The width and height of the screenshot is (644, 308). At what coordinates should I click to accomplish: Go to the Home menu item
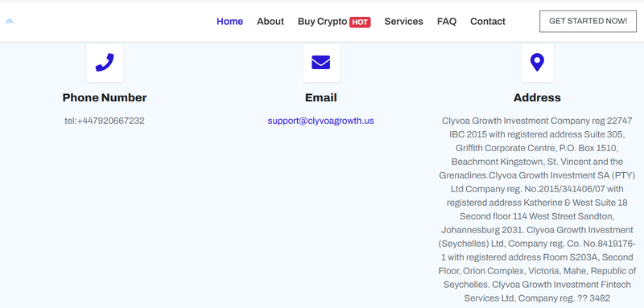click(x=229, y=22)
